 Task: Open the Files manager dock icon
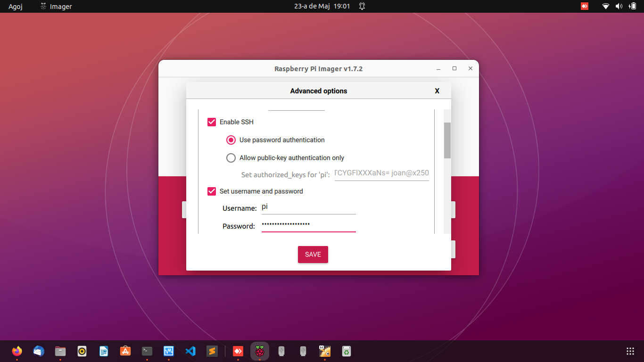tap(60, 351)
